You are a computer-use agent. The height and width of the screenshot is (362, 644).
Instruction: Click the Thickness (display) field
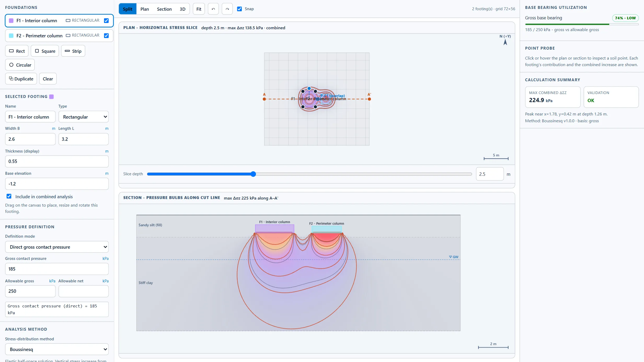(x=57, y=161)
